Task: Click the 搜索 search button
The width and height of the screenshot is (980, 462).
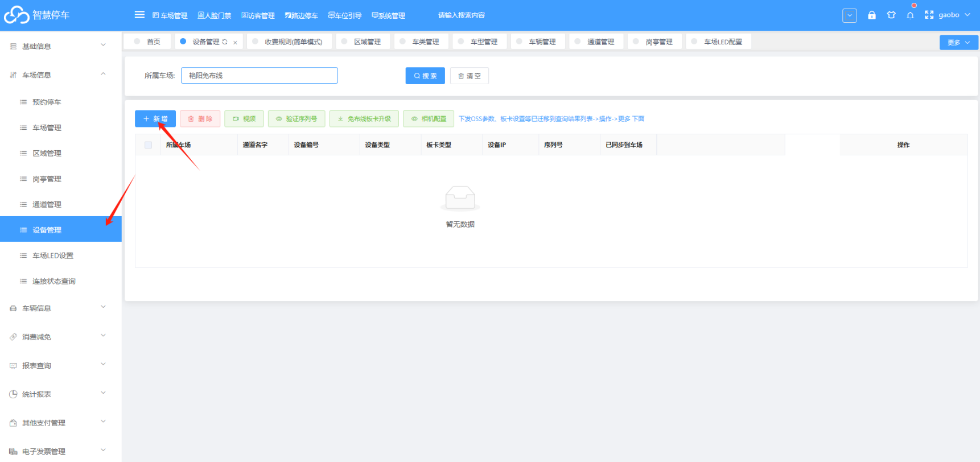Action: coord(425,76)
